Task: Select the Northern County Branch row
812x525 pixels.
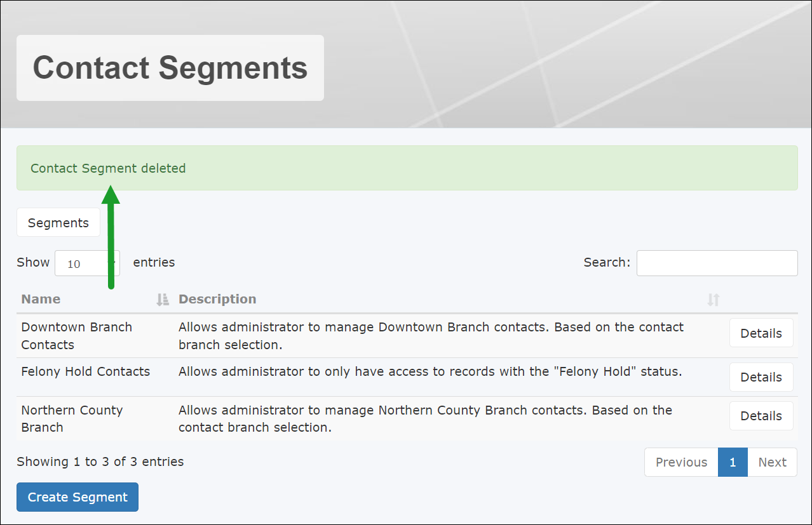Action: pyautogui.click(x=72, y=418)
